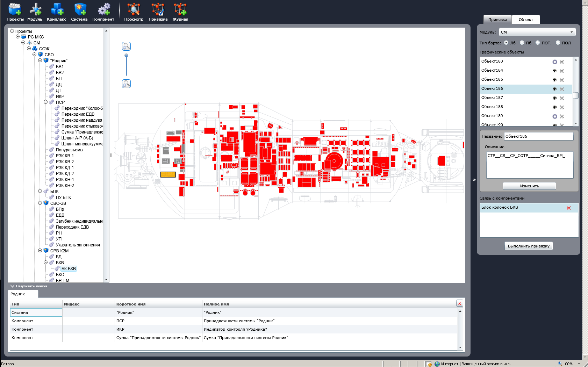588x367 pixels.
Task: Select the ПОТ. board type radio
Action: (x=538, y=43)
